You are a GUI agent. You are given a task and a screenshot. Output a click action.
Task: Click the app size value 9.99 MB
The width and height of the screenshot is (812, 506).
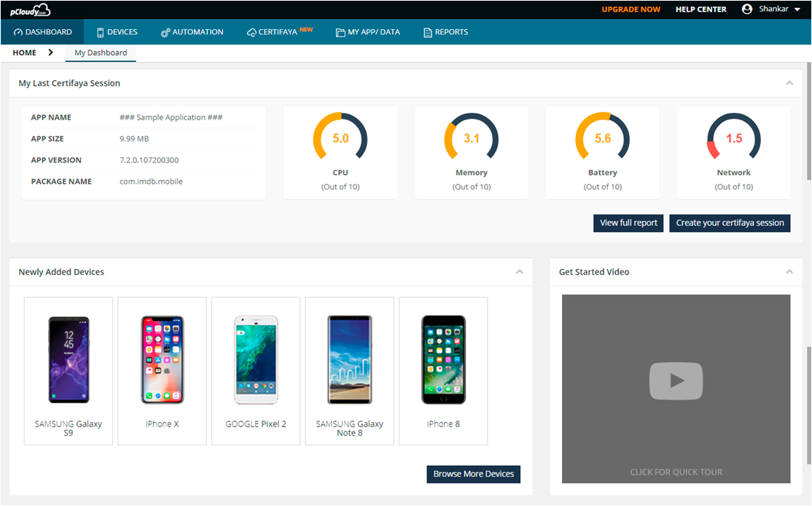[x=134, y=139]
